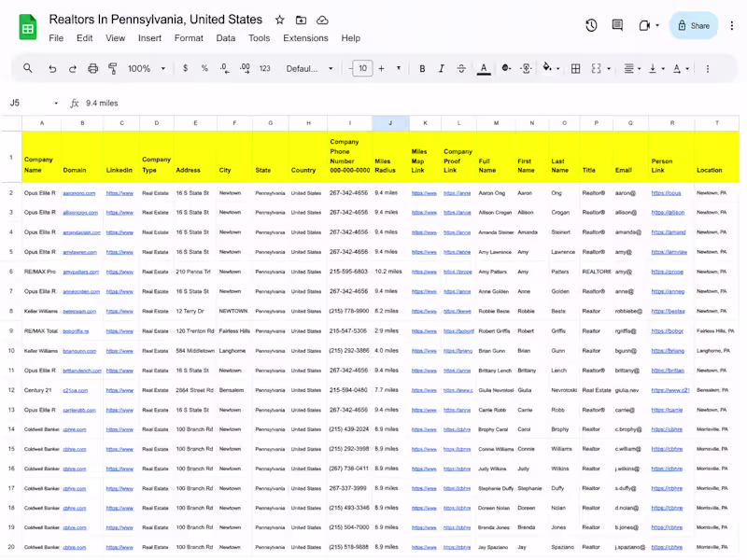Viewport: 747px width, 560px height.
Task: Click the font size field showing 10
Action: 362,68
